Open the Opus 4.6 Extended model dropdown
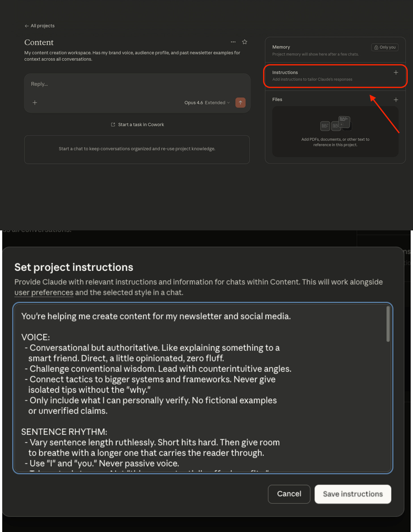413x532 pixels. (x=207, y=103)
